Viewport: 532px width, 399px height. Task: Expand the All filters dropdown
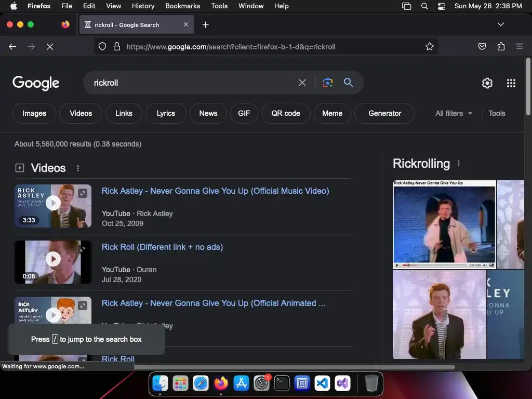[454, 113]
